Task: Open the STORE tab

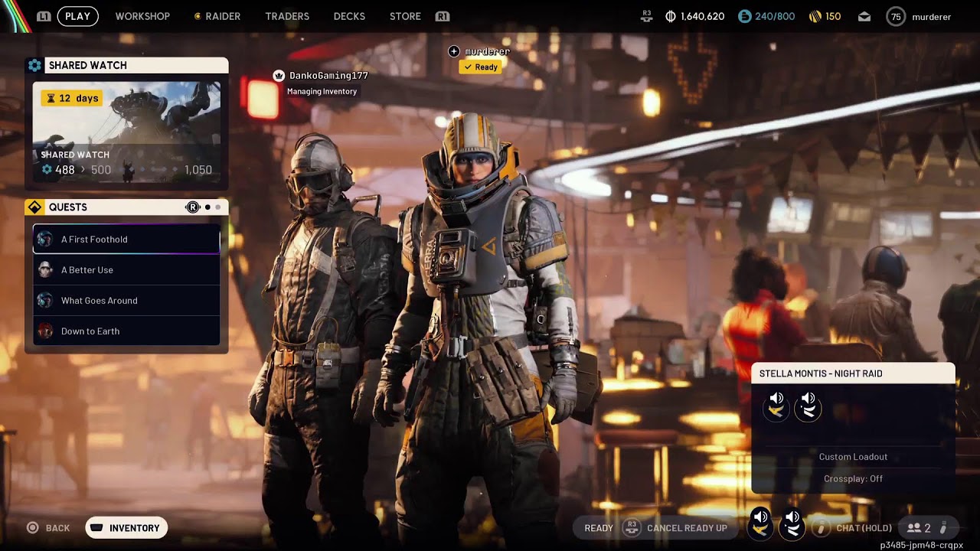Action: coord(405,16)
